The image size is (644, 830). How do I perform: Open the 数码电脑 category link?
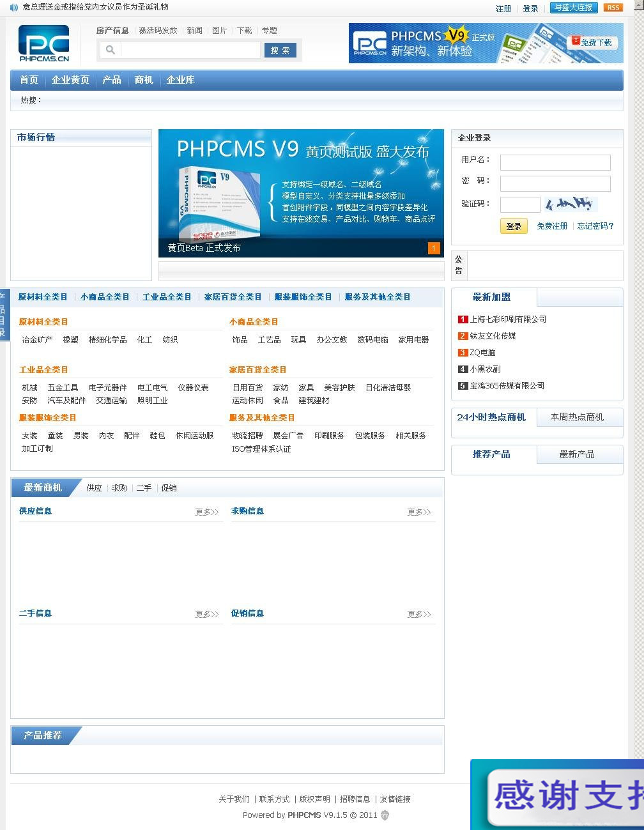[x=373, y=340]
